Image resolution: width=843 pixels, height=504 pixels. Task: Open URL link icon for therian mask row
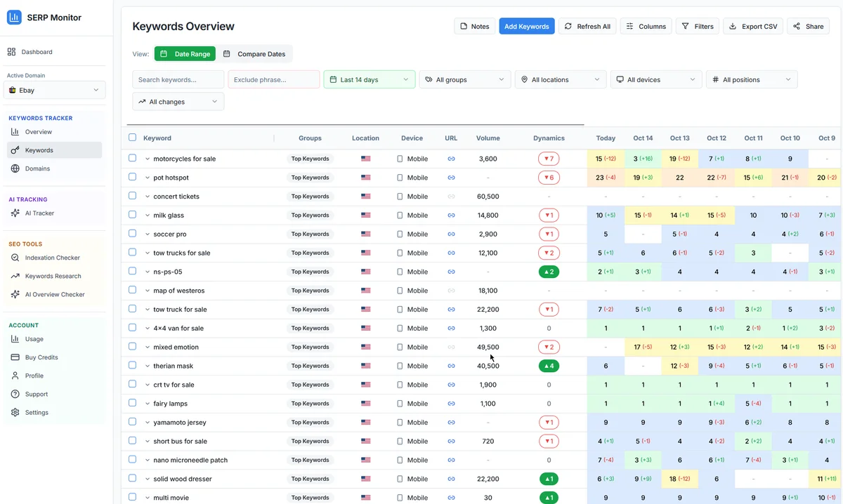[451, 366]
